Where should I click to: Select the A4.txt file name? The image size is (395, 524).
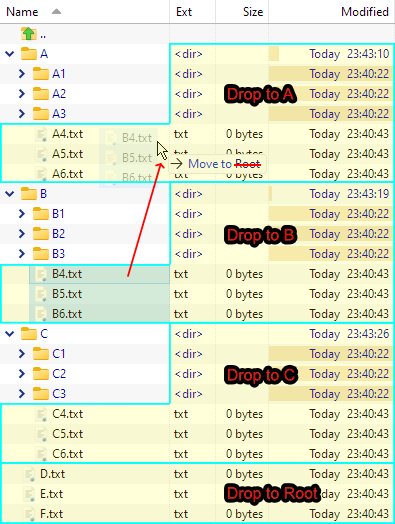pos(68,134)
